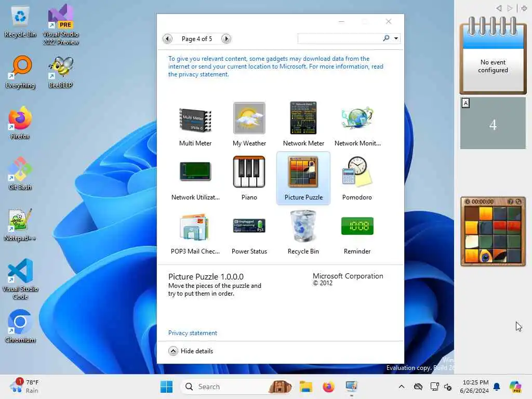Select the Reminder gadget icon
Image resolution: width=532 pixels, height=399 pixels.
click(x=357, y=226)
